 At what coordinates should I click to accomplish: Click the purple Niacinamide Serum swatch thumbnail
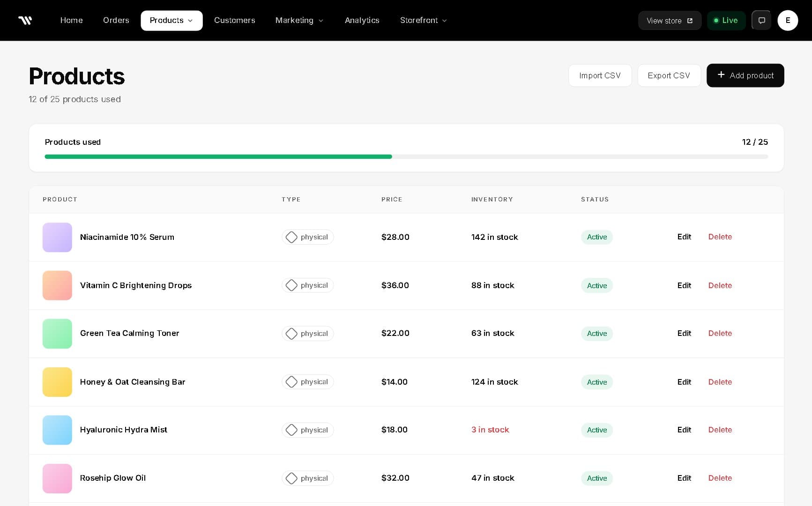pos(57,237)
